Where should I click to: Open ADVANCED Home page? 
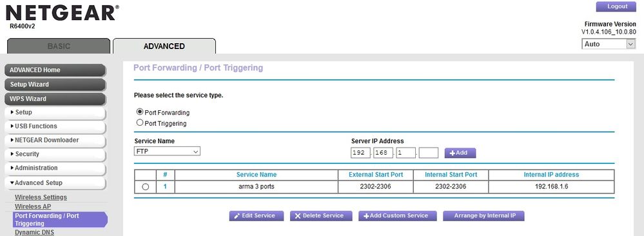(x=55, y=70)
